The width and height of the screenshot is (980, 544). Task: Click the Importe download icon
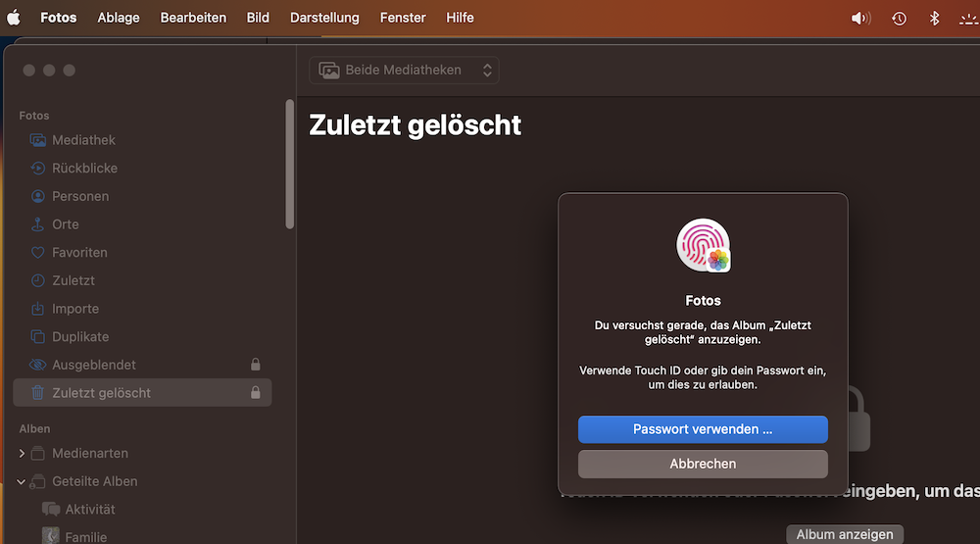click(x=37, y=308)
